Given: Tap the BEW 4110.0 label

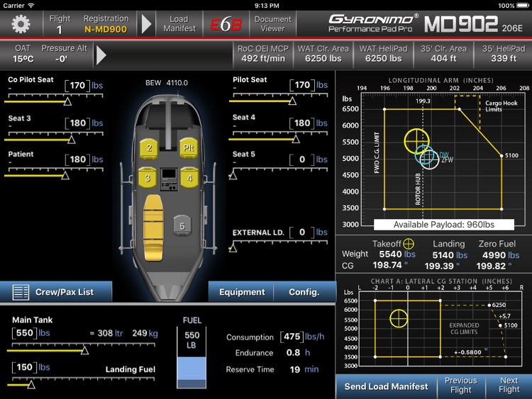Looking at the screenshot, I should [167, 83].
